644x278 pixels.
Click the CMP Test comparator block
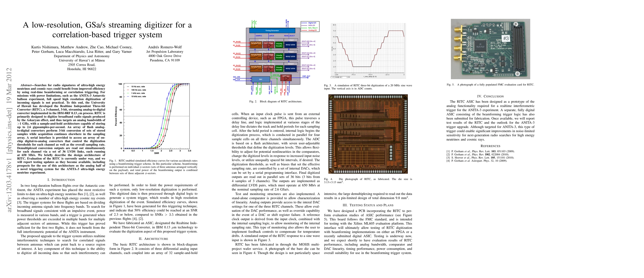(286, 78)
